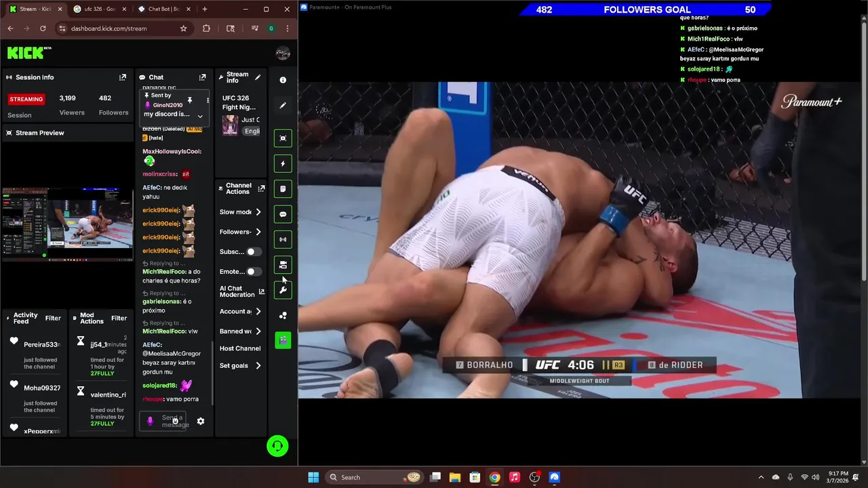Expand Slow mode options
Image resolution: width=868 pixels, height=488 pixels.
[x=258, y=212]
